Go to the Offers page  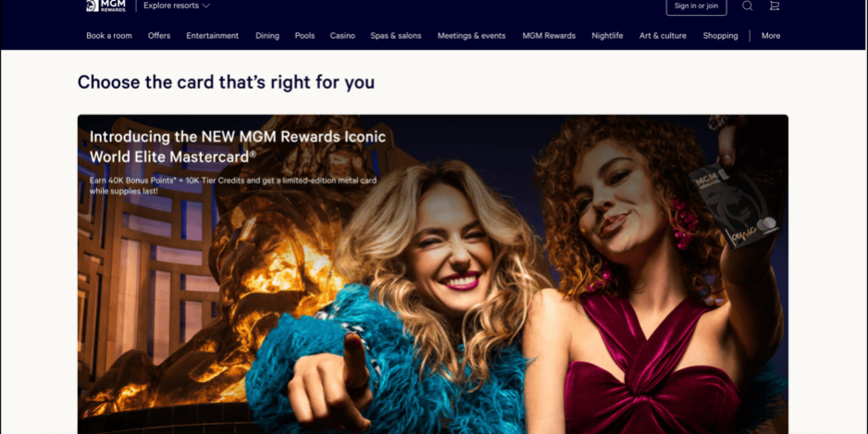click(x=159, y=35)
